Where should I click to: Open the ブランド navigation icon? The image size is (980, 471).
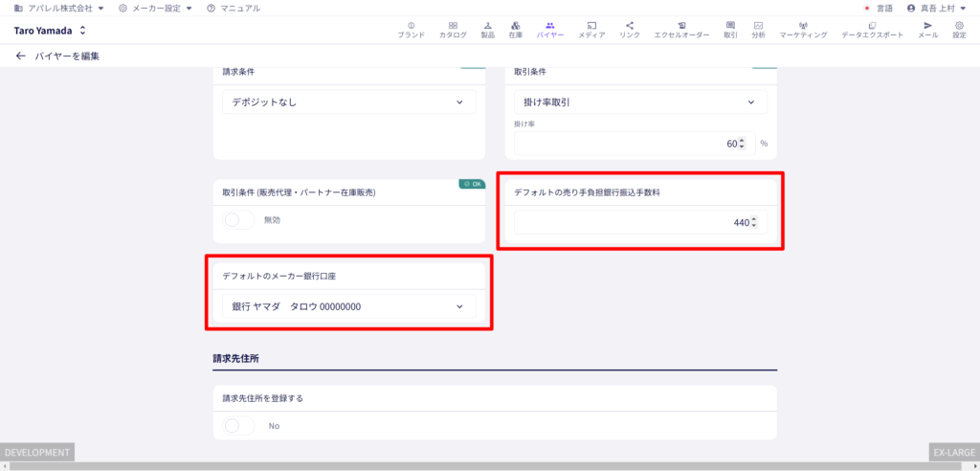(412, 30)
